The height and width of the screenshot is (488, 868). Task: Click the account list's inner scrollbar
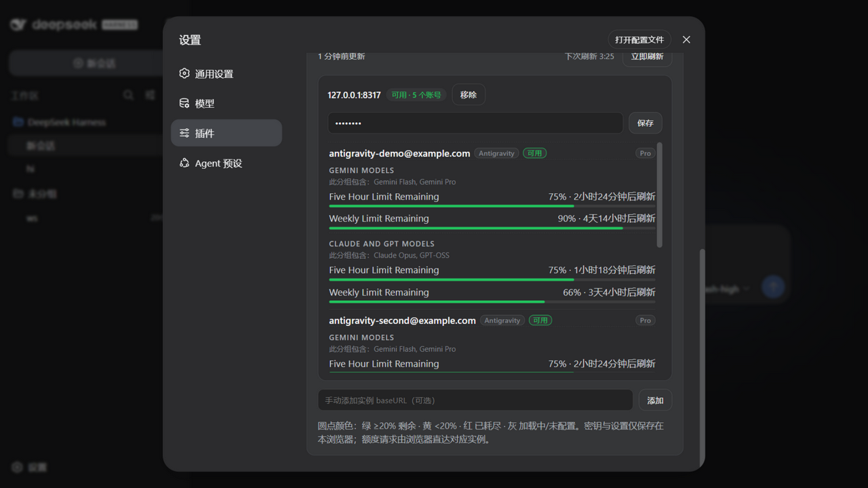point(660,195)
